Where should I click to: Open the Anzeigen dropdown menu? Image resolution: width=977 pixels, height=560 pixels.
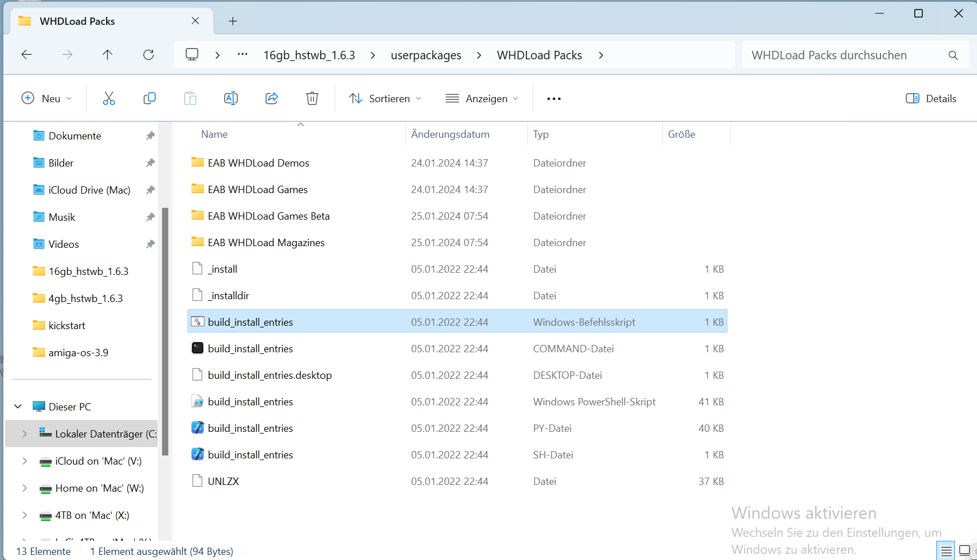482,99
